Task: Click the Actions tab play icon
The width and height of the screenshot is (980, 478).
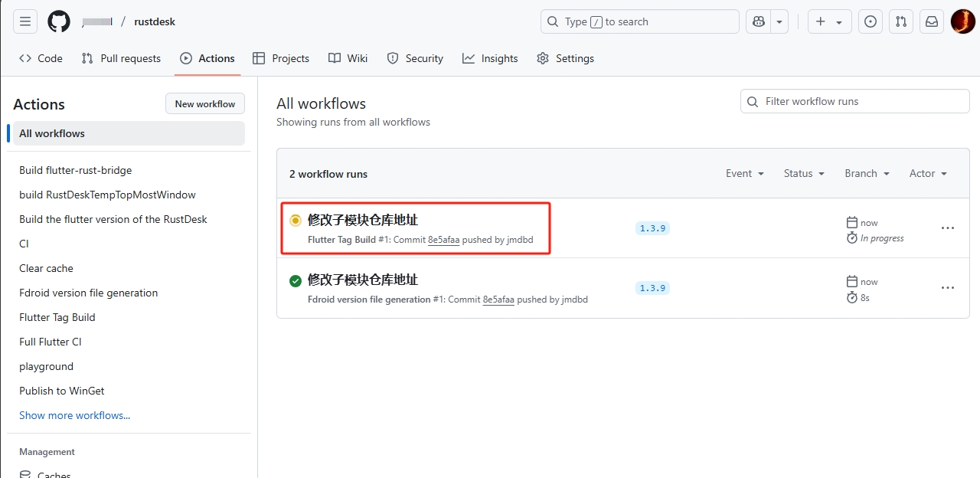Action: [x=186, y=58]
